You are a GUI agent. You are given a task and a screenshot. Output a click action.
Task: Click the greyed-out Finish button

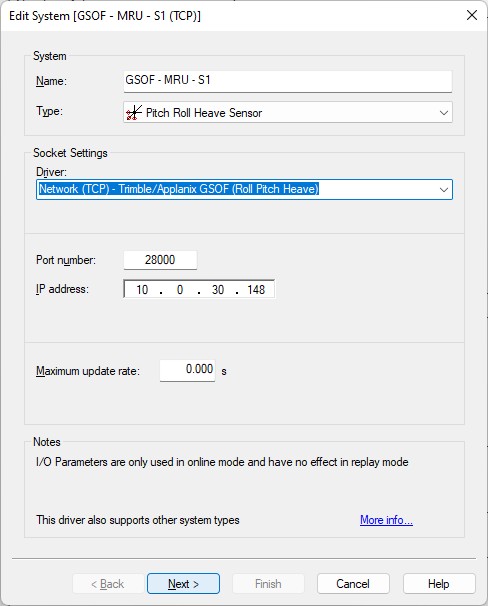[x=268, y=584]
